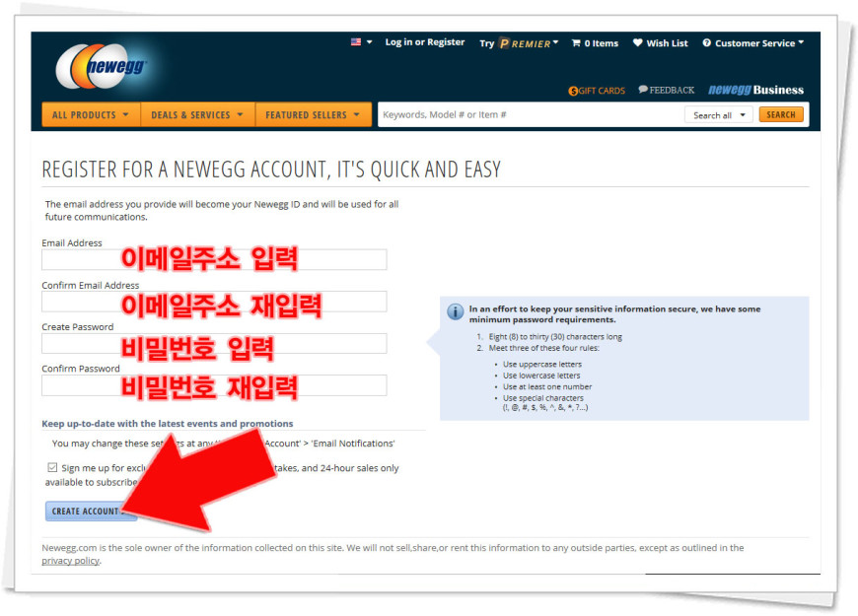Image resolution: width=858 pixels, height=616 pixels.
Task: Open the Search all category dropdown
Action: 719,115
